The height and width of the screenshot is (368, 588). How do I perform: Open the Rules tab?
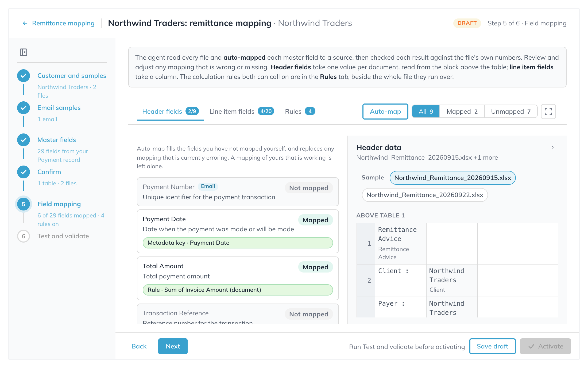300,112
